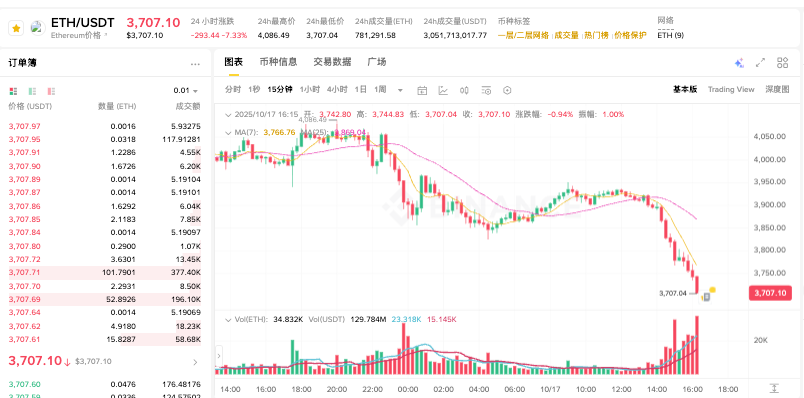Screen dimensions: 804x398
Task: Change the candlestick chart style icon
Action: (x=465, y=91)
